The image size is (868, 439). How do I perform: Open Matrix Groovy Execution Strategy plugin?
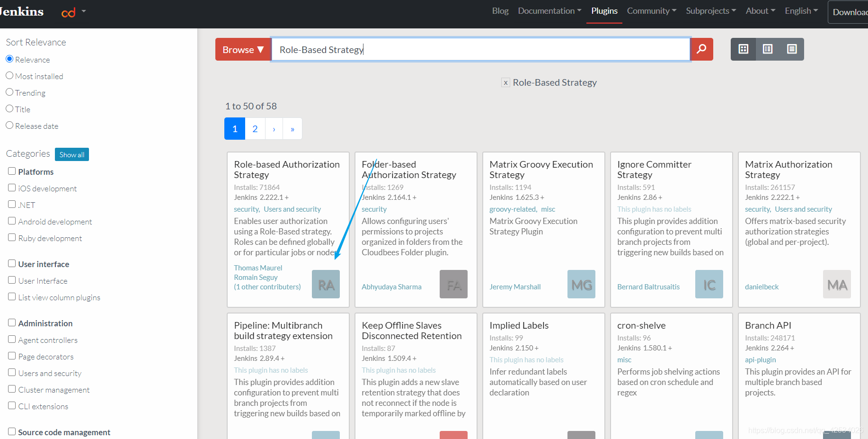[541, 170]
